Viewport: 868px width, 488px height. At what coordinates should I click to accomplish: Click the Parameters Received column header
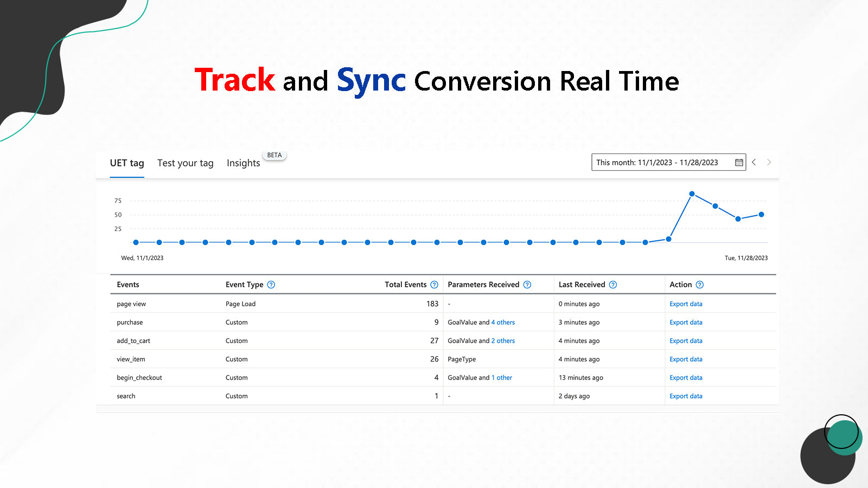pos(483,285)
